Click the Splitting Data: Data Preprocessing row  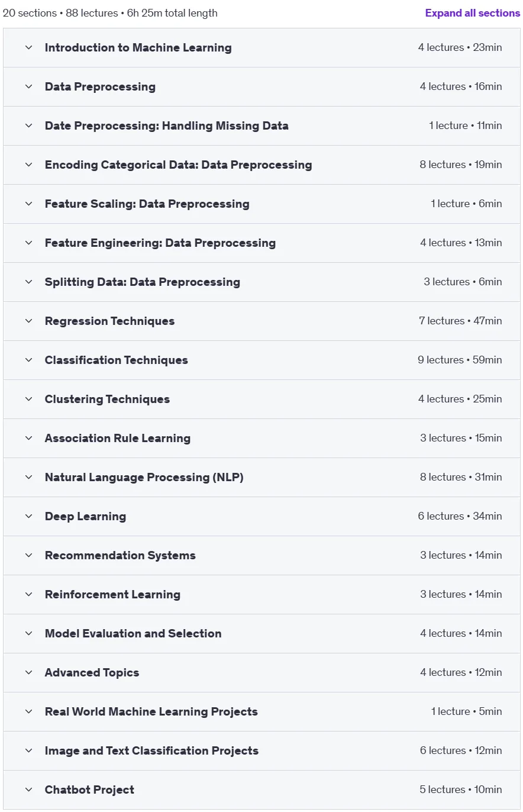[x=261, y=282]
